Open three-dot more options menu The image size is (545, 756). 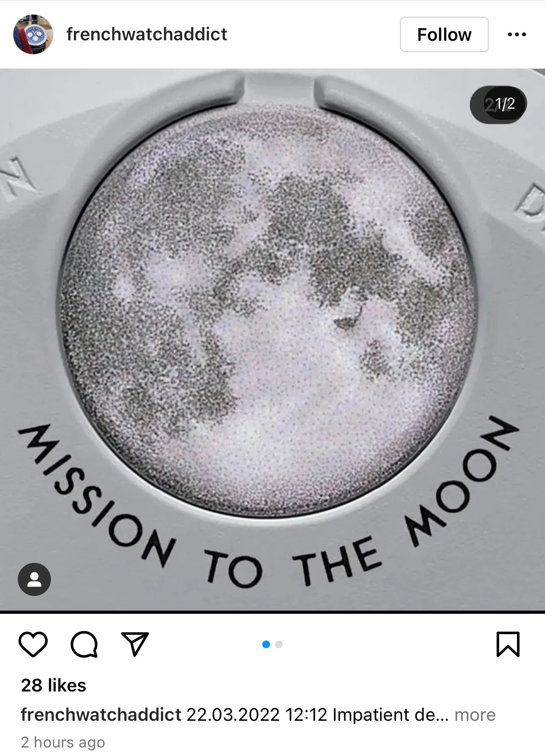click(517, 34)
